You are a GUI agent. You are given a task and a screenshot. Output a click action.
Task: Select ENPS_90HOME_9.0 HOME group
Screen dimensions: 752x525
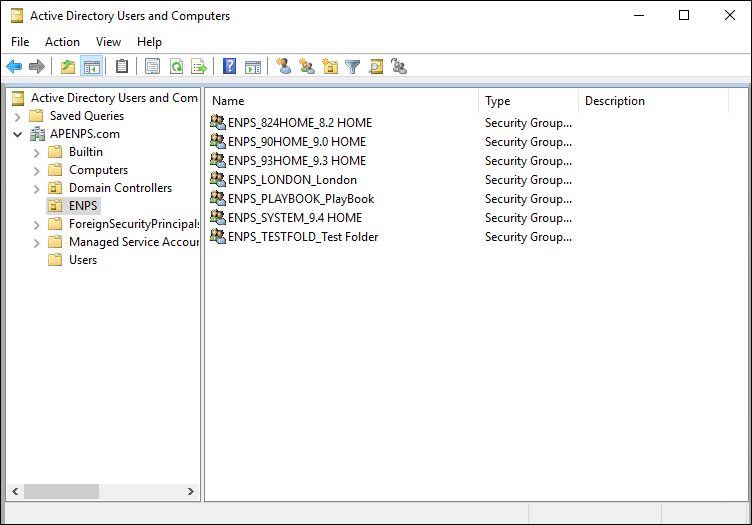click(x=297, y=142)
